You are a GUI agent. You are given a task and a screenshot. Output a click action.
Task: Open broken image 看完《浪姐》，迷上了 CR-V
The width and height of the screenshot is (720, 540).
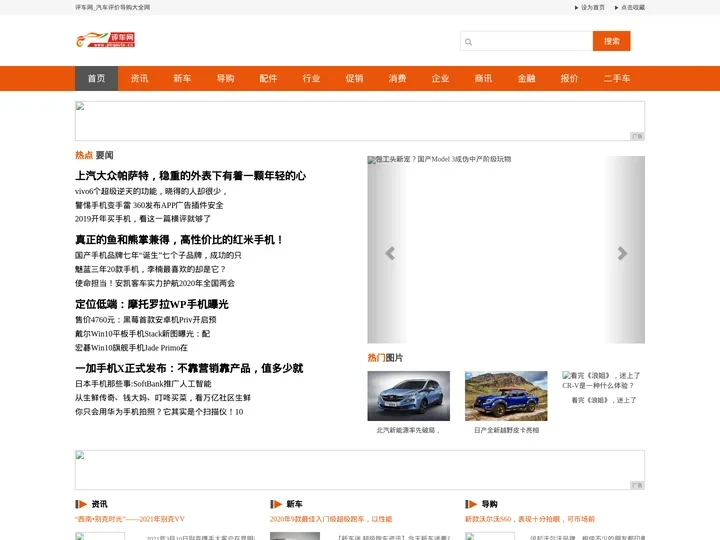tap(601, 380)
